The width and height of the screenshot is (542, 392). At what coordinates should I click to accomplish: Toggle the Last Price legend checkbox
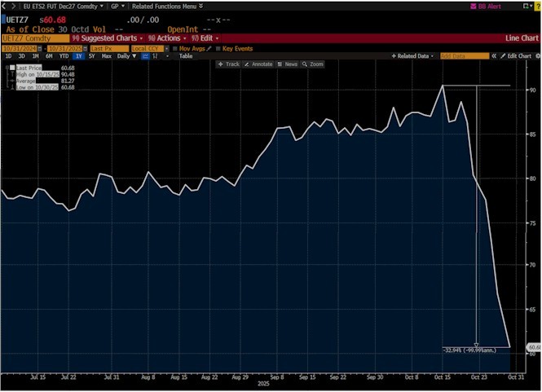pos(12,68)
